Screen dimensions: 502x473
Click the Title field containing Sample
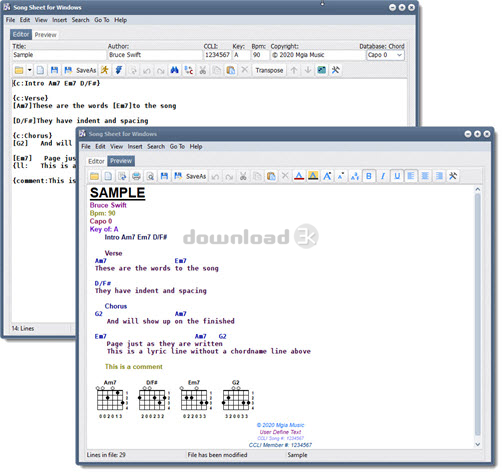click(x=59, y=55)
